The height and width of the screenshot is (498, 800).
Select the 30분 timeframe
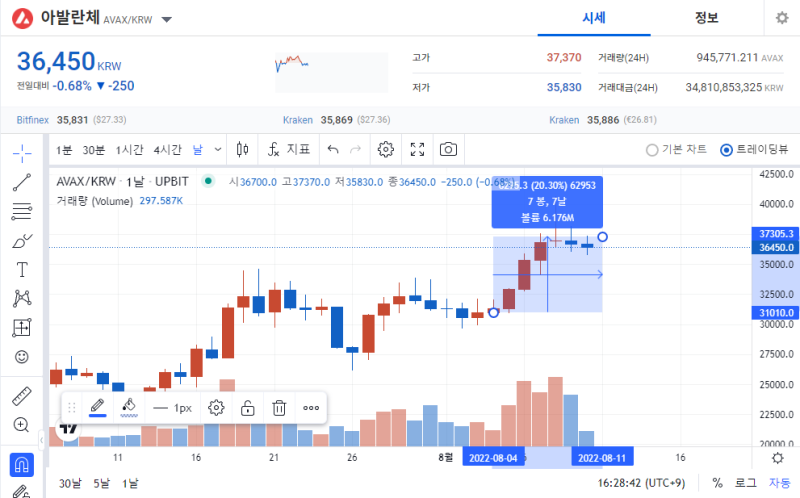(x=93, y=150)
